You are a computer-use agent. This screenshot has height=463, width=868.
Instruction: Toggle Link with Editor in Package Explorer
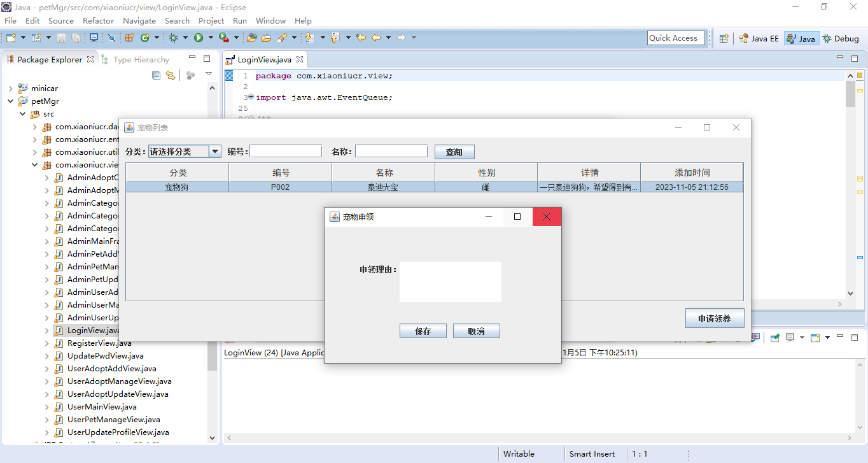tap(171, 75)
